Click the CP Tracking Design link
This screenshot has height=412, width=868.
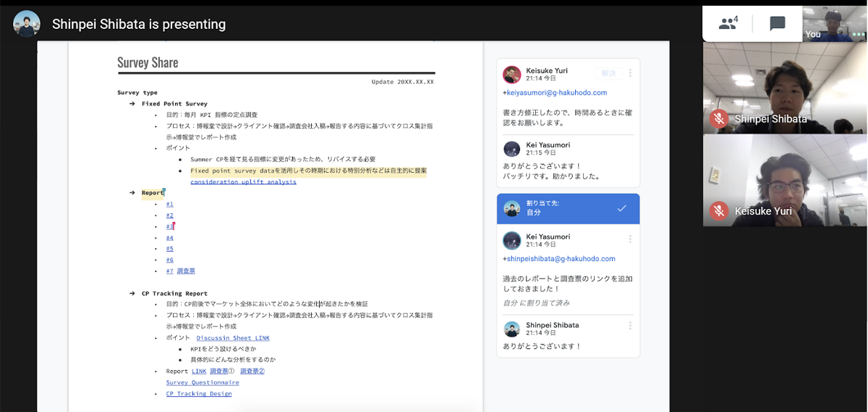pos(199,394)
